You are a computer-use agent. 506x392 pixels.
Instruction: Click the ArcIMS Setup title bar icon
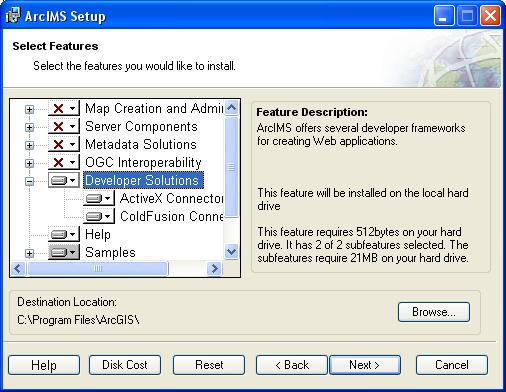[13, 16]
